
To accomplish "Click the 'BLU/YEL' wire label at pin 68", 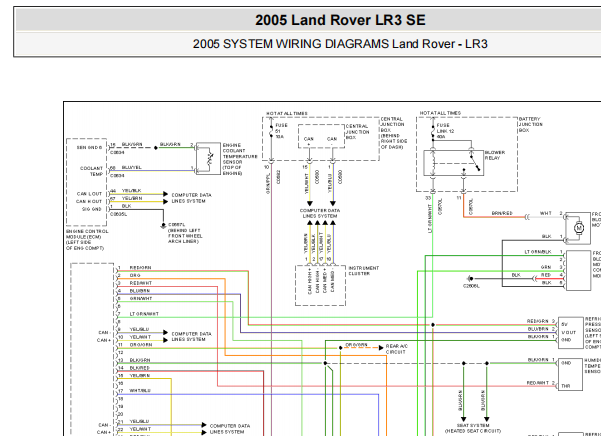I will pos(131,168).
